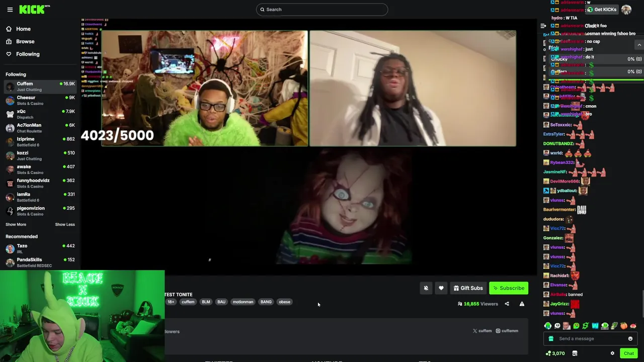Click Gift Subs button
Viewport: 644px width, 362px height.
click(468, 288)
